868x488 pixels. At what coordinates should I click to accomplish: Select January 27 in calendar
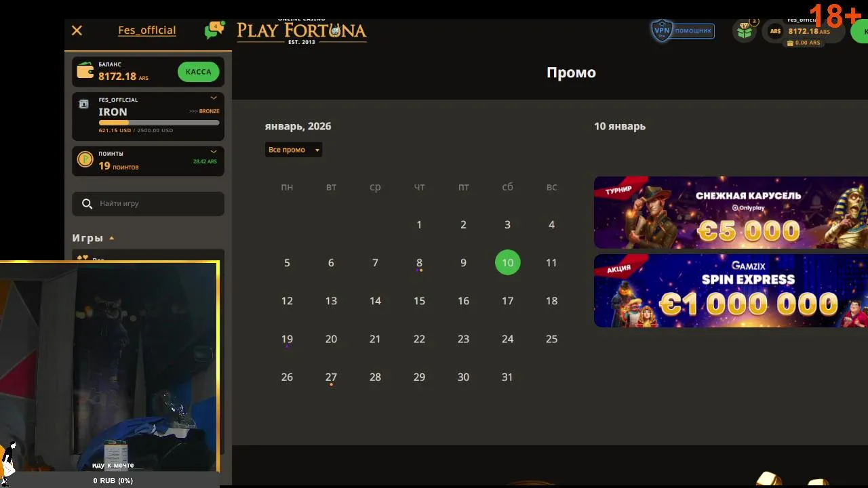pos(331,377)
